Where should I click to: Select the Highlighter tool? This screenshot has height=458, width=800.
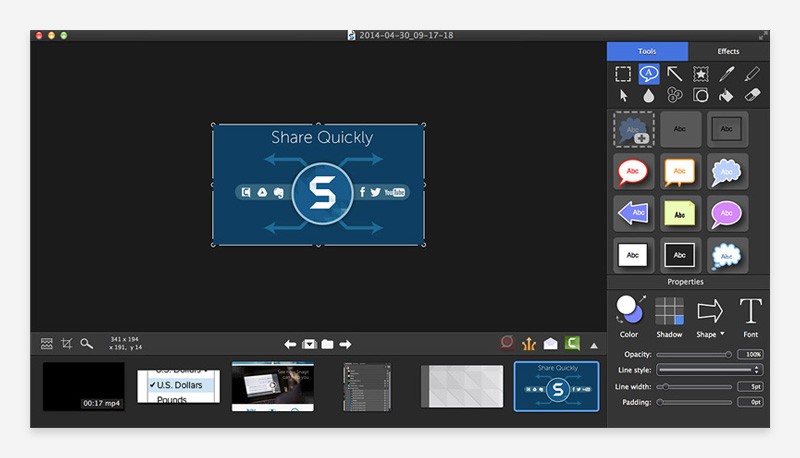coord(752,74)
